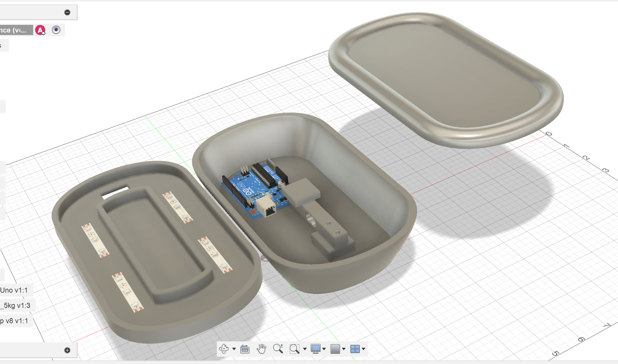Select the Uno v1:1 component
The height and width of the screenshot is (364, 618).
click(14, 290)
